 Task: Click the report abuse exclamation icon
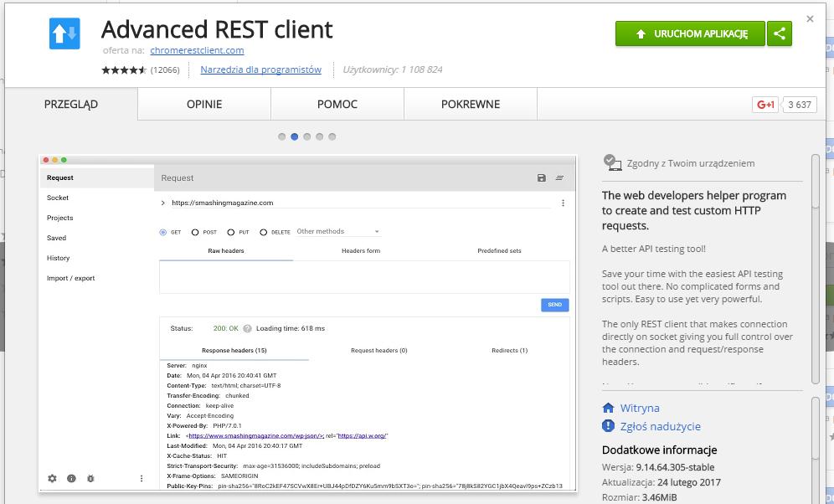click(x=608, y=426)
